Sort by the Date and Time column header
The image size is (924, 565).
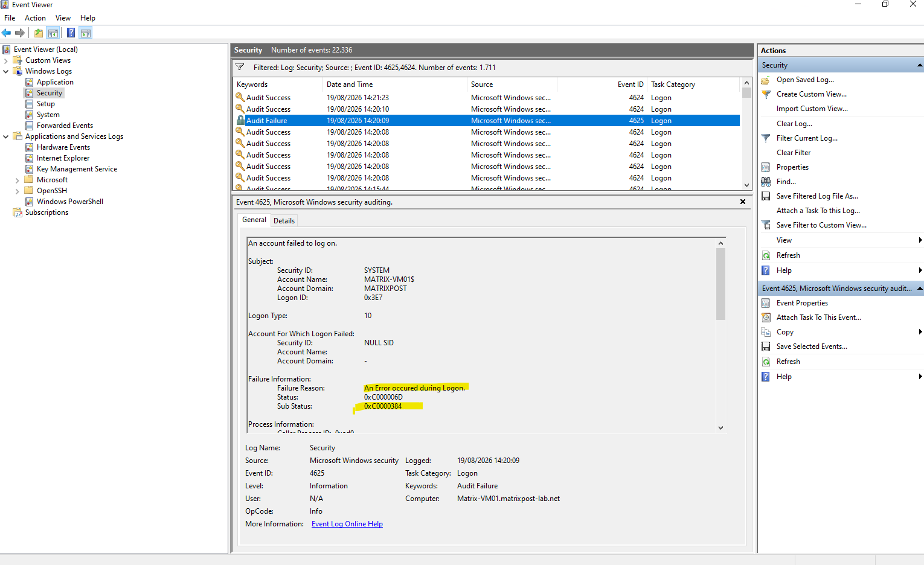tap(395, 85)
